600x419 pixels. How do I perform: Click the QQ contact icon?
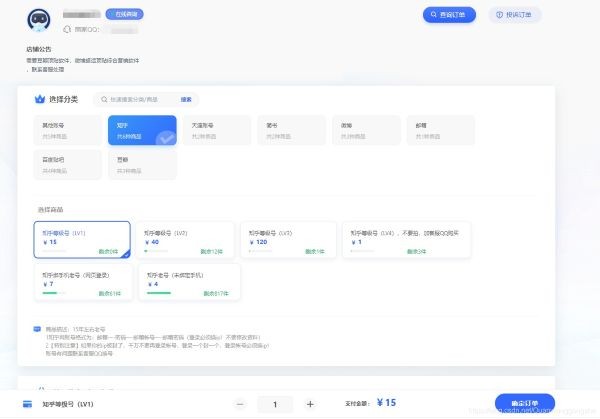tap(67, 30)
